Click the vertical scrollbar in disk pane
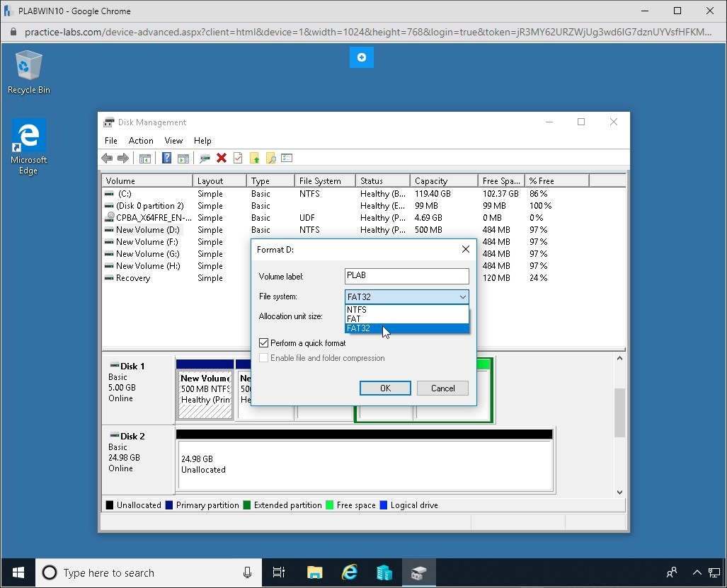The width and height of the screenshot is (727, 588). coord(619,413)
